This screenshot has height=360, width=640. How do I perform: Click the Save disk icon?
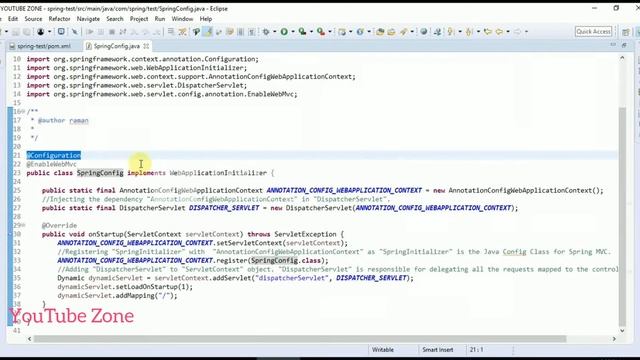pos(15,31)
